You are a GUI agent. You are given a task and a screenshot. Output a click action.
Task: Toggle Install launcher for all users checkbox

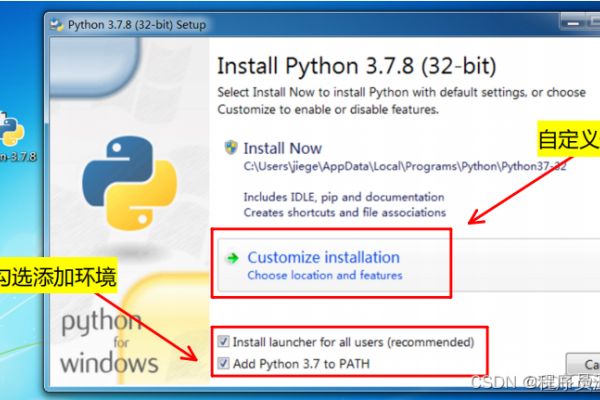tap(223, 341)
